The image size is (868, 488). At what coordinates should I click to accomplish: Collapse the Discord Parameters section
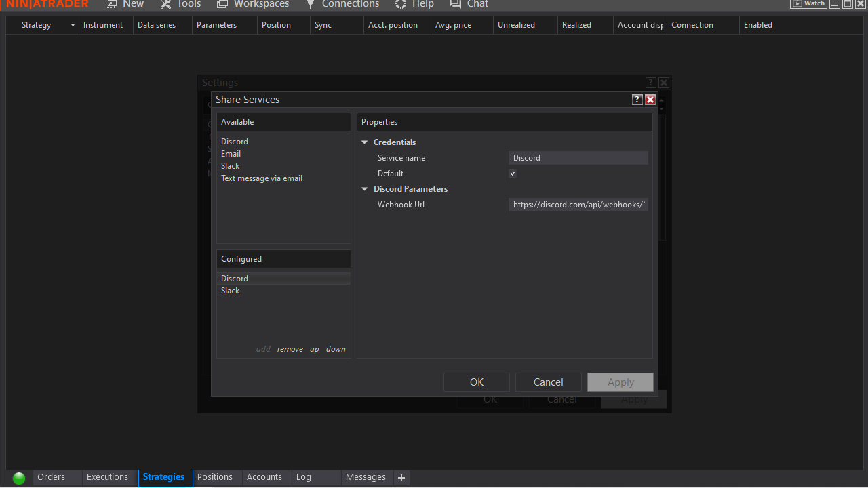tap(365, 189)
